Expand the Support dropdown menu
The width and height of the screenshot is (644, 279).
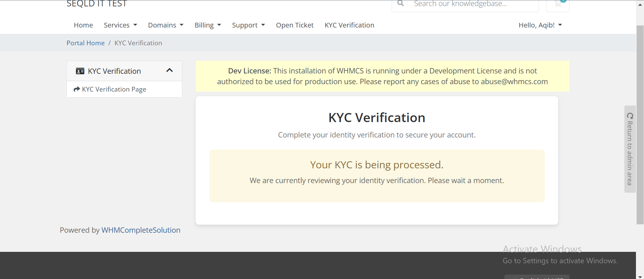(x=248, y=25)
